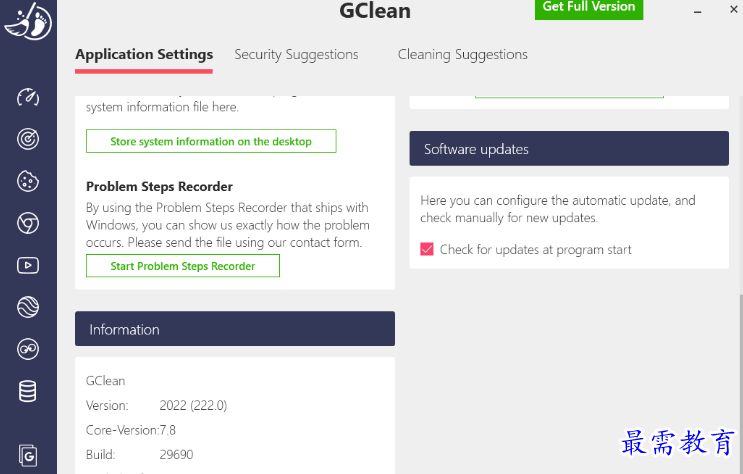Open the database stack icon in sidebar

point(28,390)
